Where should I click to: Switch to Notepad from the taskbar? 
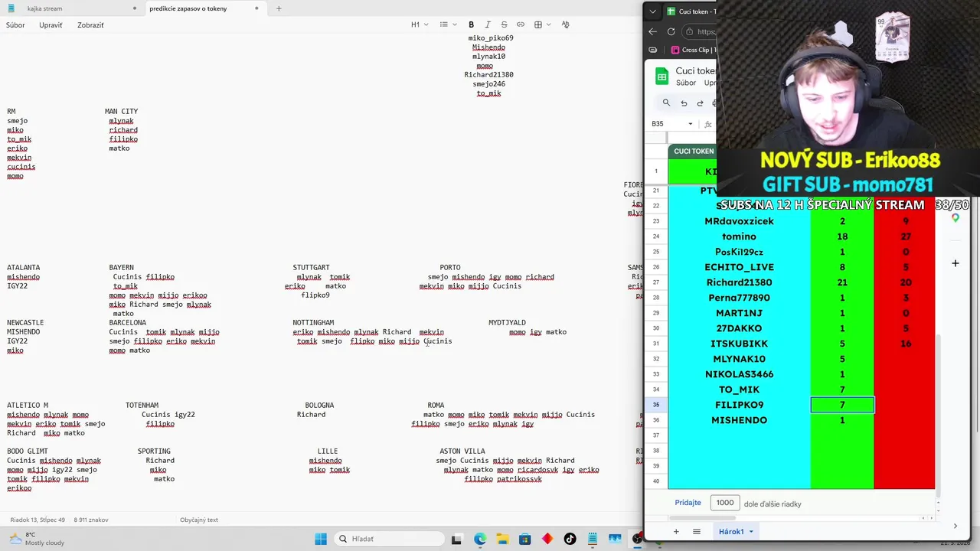[593, 539]
